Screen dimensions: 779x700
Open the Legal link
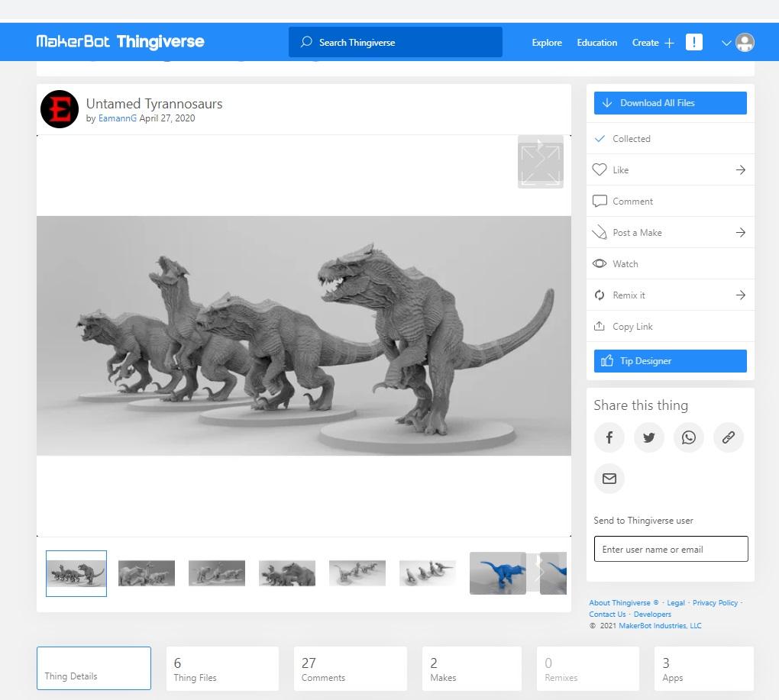(676, 603)
